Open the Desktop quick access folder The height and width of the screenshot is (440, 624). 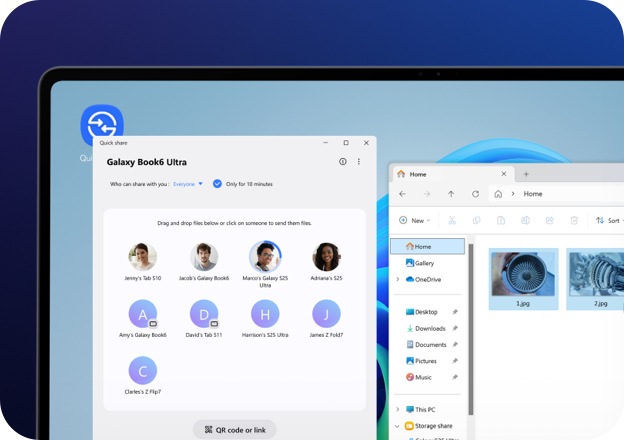point(422,312)
